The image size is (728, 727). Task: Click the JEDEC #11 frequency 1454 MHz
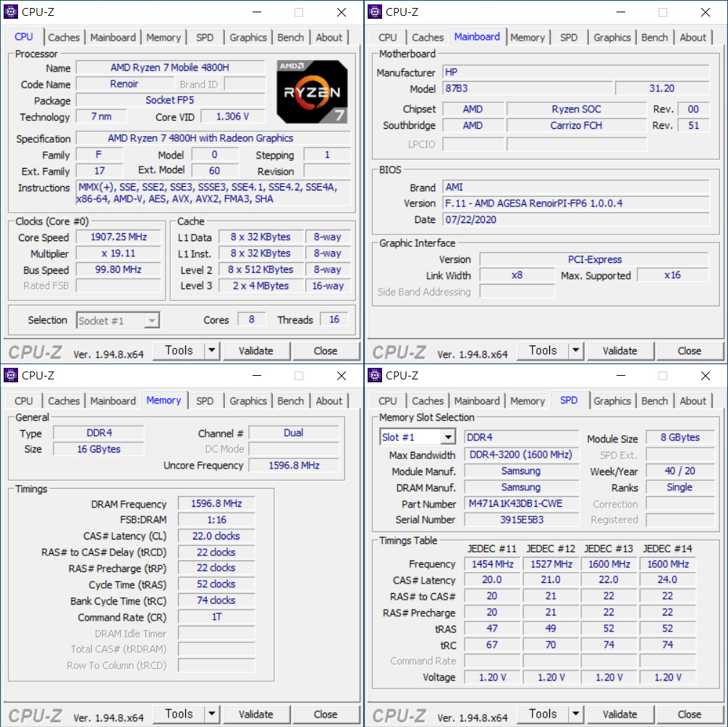click(492, 564)
